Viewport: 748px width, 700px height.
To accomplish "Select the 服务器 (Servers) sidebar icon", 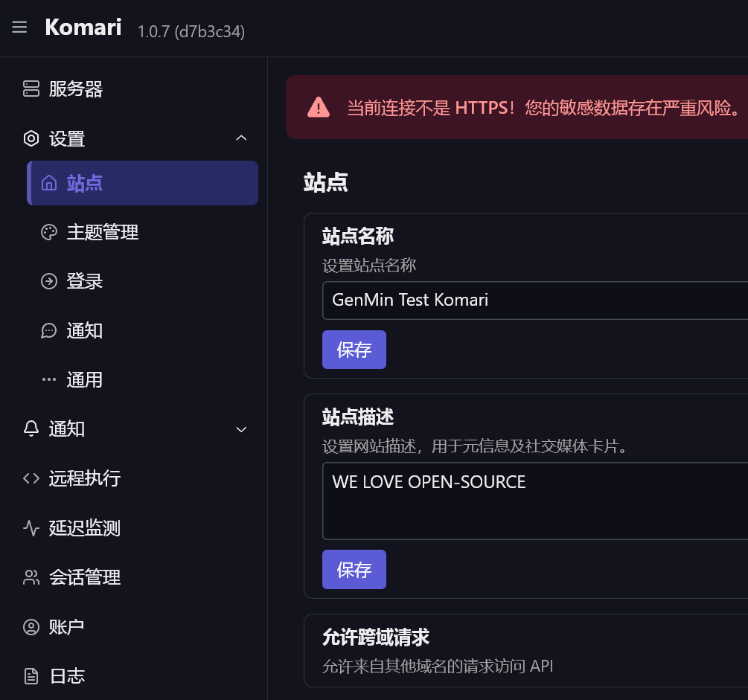I will (x=31, y=89).
